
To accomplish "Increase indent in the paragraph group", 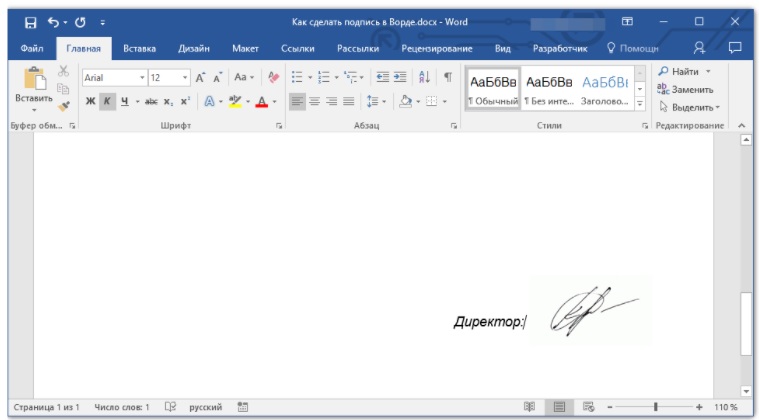I will pyautogui.click(x=401, y=77).
